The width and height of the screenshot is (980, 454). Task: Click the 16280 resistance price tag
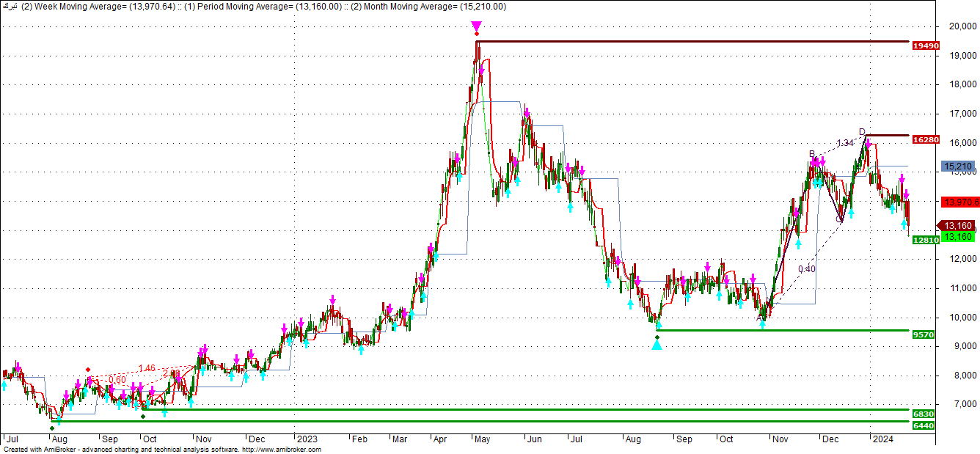pyautogui.click(x=926, y=139)
